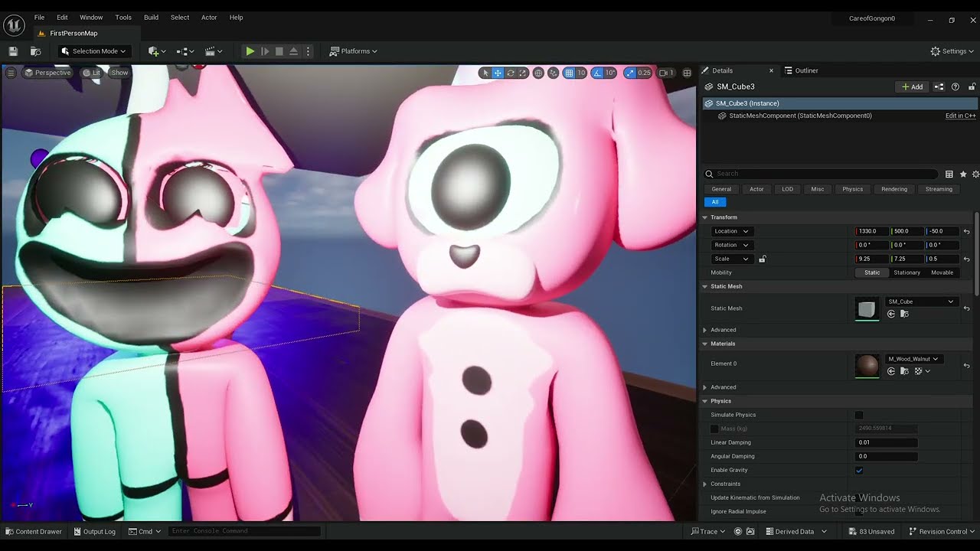The height and width of the screenshot is (551, 980).
Task: Choose the Scale gizmo tool
Action: 523,73
